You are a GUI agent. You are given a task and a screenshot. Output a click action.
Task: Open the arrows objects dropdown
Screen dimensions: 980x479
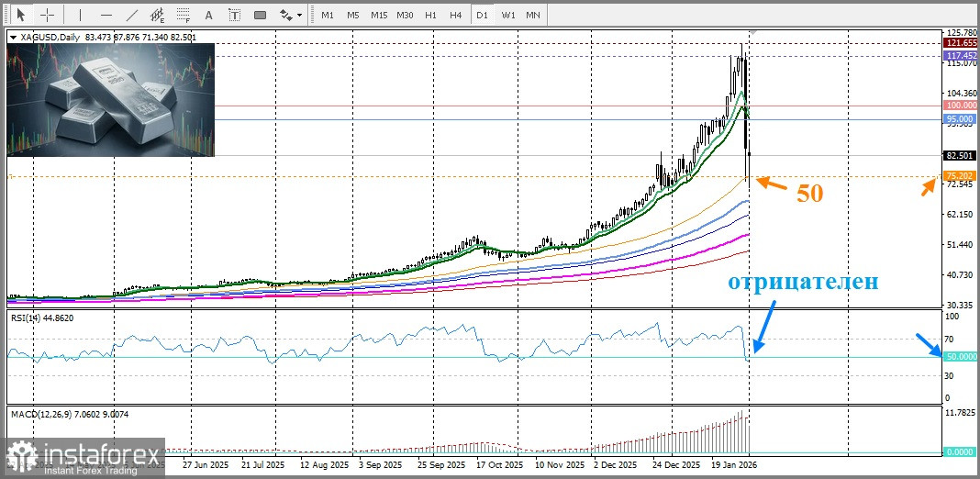[291, 15]
